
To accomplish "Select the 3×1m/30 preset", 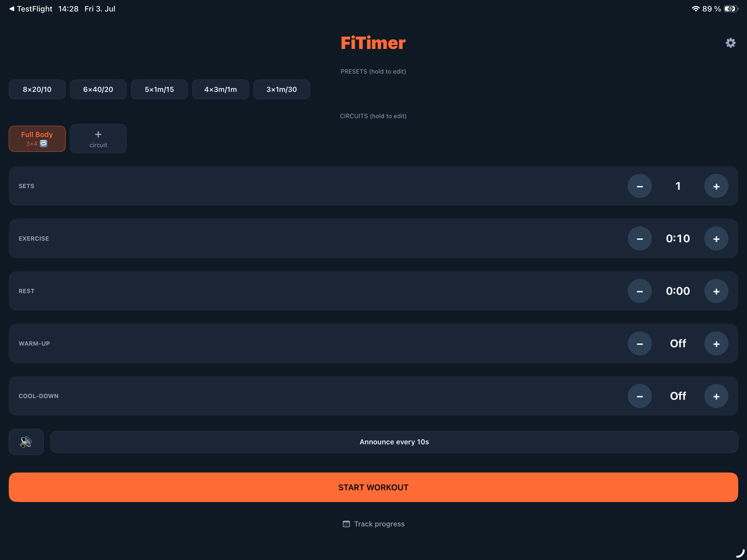I will (282, 89).
